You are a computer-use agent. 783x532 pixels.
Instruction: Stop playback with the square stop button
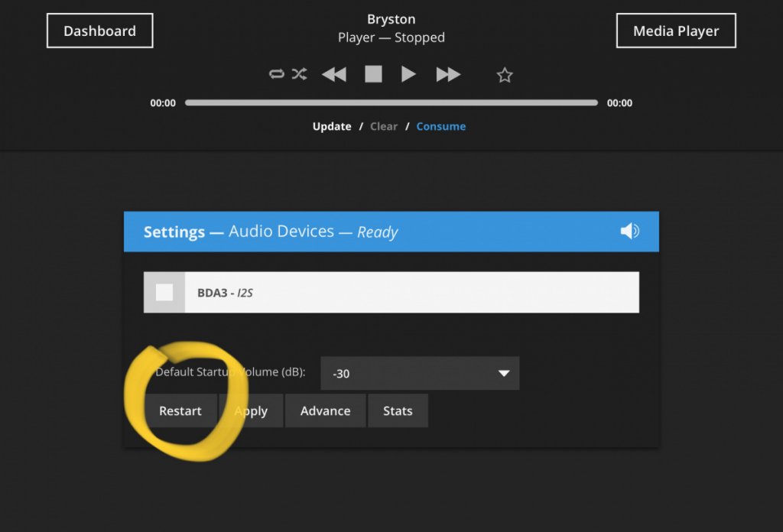click(373, 74)
